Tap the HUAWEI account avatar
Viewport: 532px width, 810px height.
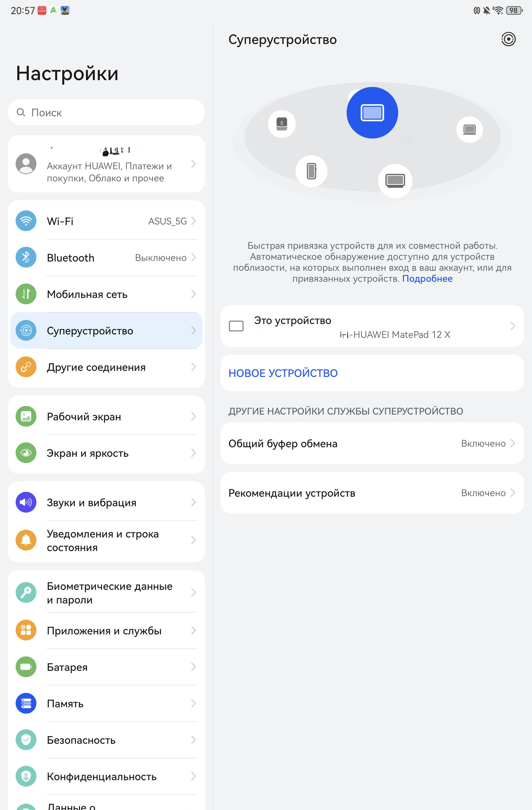click(26, 164)
